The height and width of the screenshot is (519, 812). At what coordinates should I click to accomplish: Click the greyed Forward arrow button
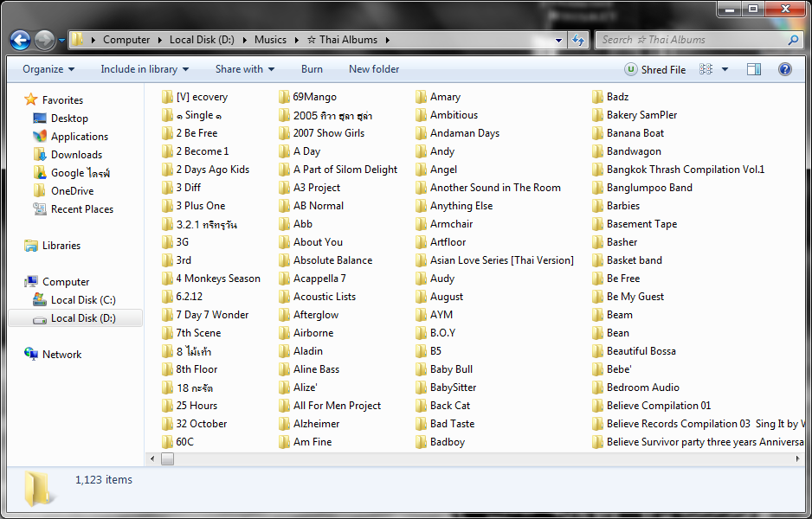(x=44, y=40)
